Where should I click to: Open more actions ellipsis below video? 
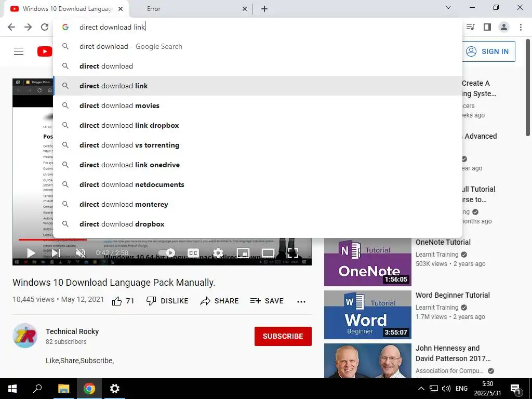click(301, 301)
